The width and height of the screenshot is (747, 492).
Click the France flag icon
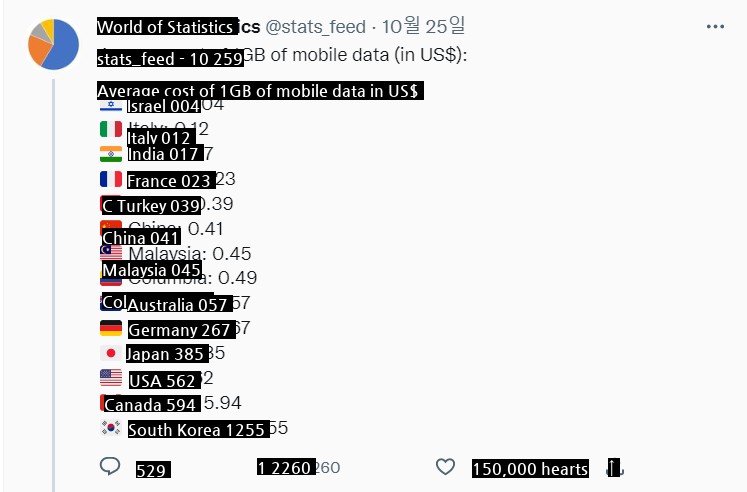coord(110,179)
